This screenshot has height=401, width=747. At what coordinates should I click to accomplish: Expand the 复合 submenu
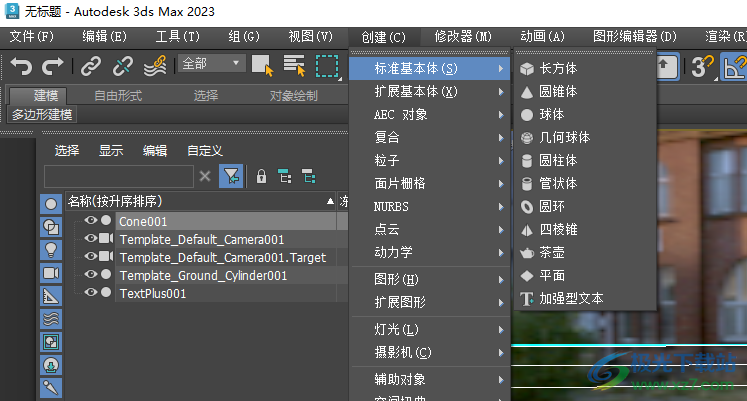430,138
